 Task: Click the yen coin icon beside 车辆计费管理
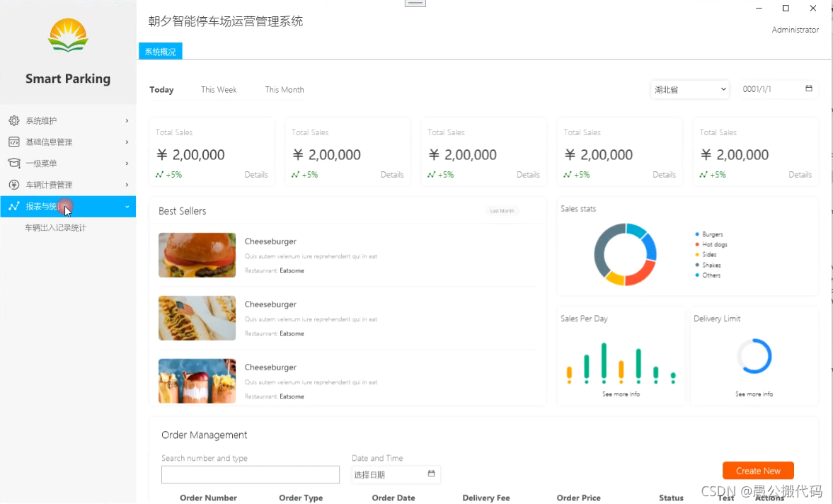coord(14,185)
